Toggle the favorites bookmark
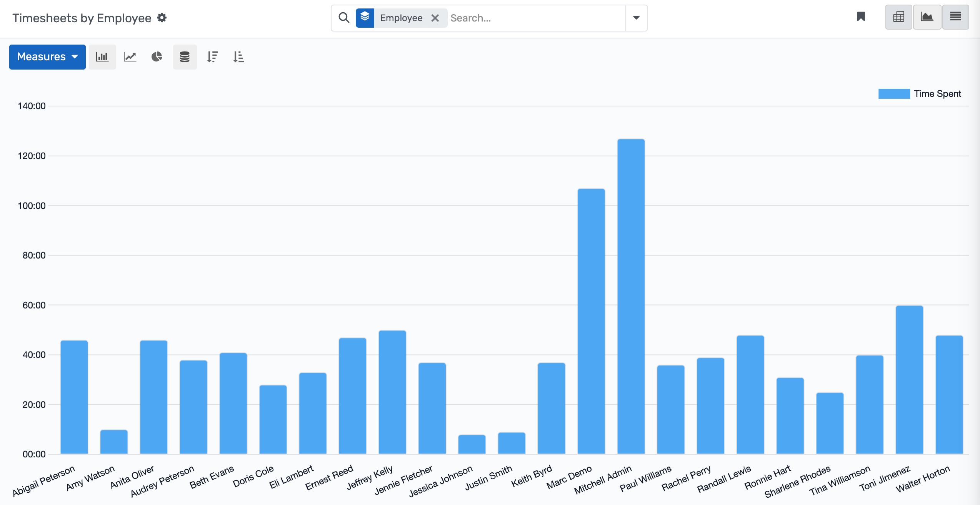Screen dimensions: 980x505 [861, 17]
